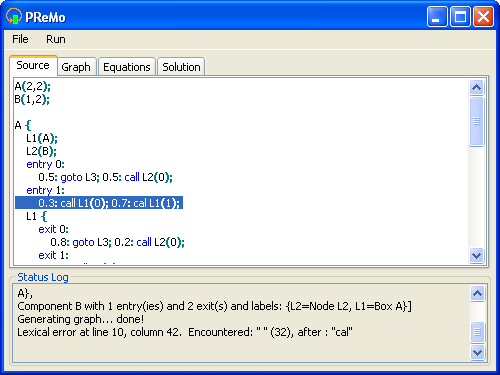
Task: Open the Equations tab
Action: tap(127, 67)
